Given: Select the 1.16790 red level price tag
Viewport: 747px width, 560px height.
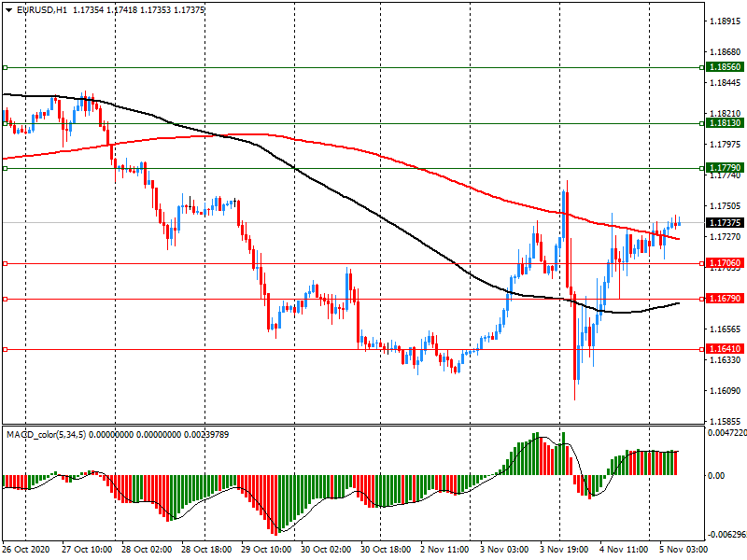Looking at the screenshot, I should coord(726,299).
